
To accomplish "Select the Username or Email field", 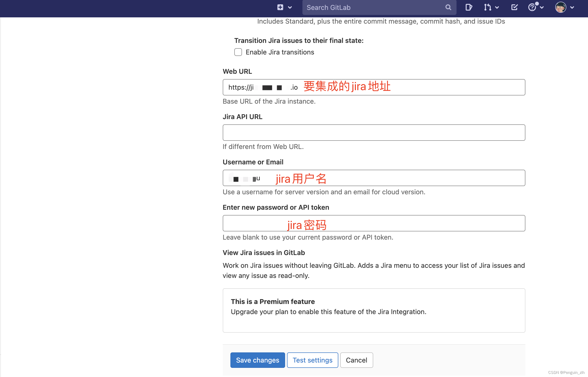I will point(416,178).
